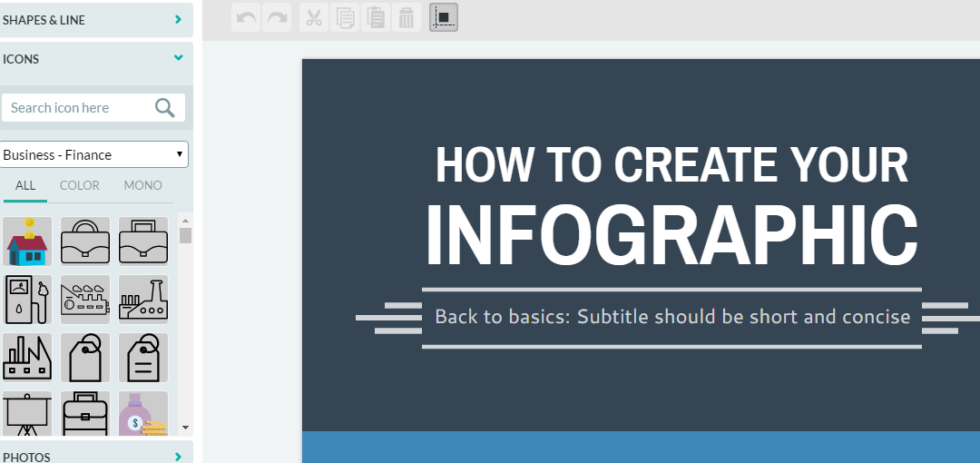Collapse the Icons section
Screen dimensions: 980x463
[96, 59]
